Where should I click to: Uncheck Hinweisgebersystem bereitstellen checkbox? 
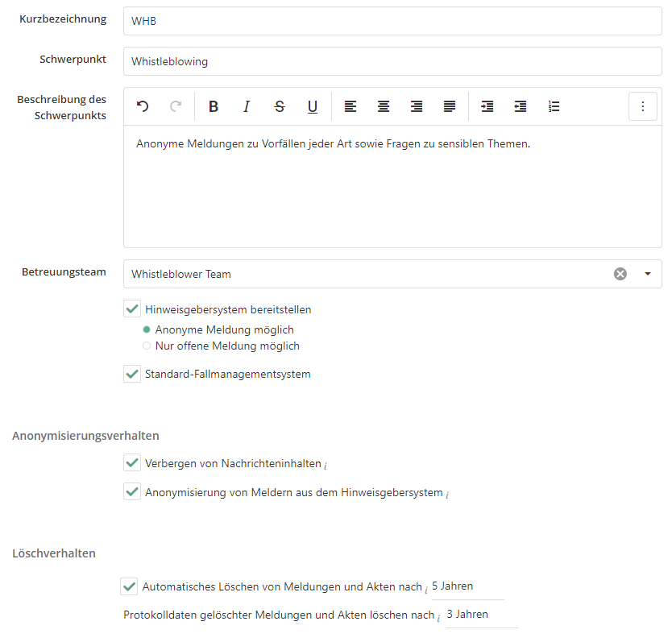point(132,309)
